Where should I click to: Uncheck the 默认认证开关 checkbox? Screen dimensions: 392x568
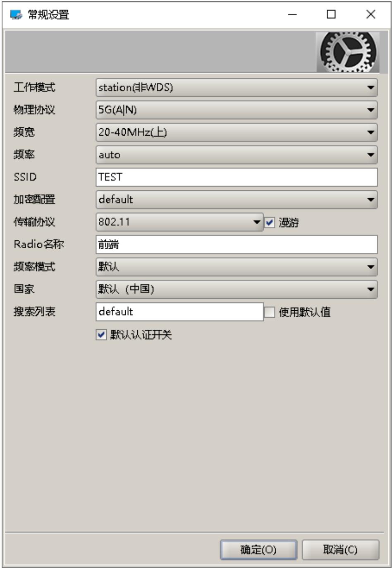click(101, 335)
